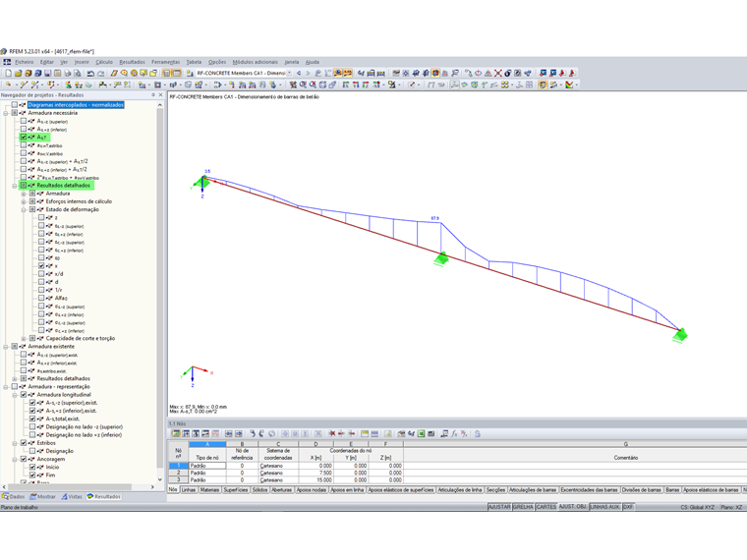Click the red X delete icon in top toolbar
Screen dimensions: 747x560
coord(498,73)
